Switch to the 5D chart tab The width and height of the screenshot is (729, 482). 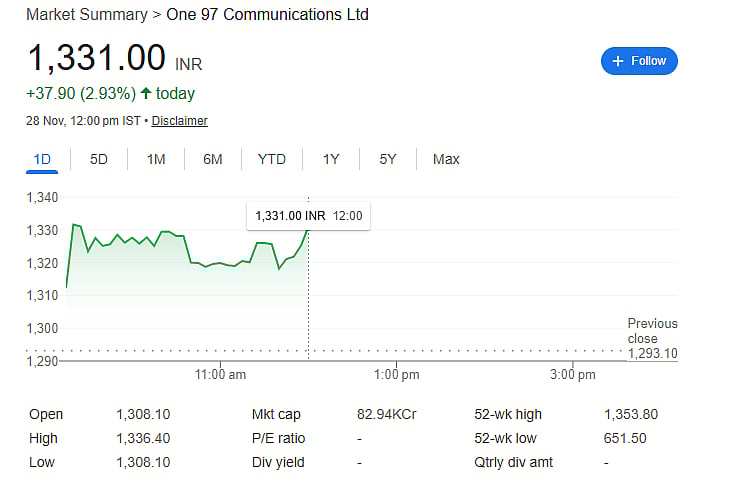[99, 159]
